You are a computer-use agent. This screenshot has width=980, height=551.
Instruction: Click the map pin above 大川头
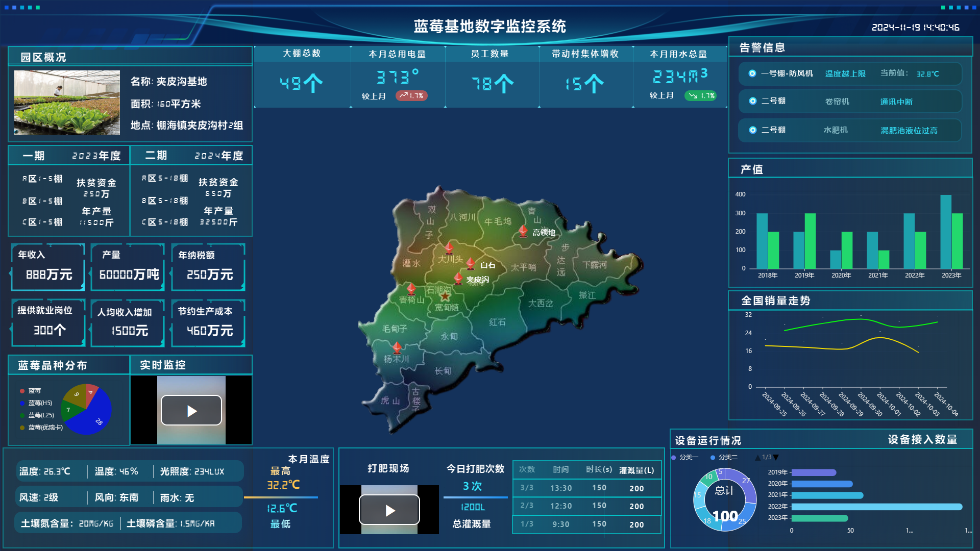point(449,247)
